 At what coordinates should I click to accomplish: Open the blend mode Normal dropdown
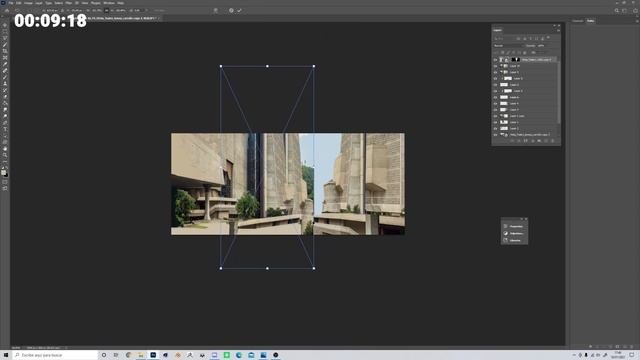[508, 46]
